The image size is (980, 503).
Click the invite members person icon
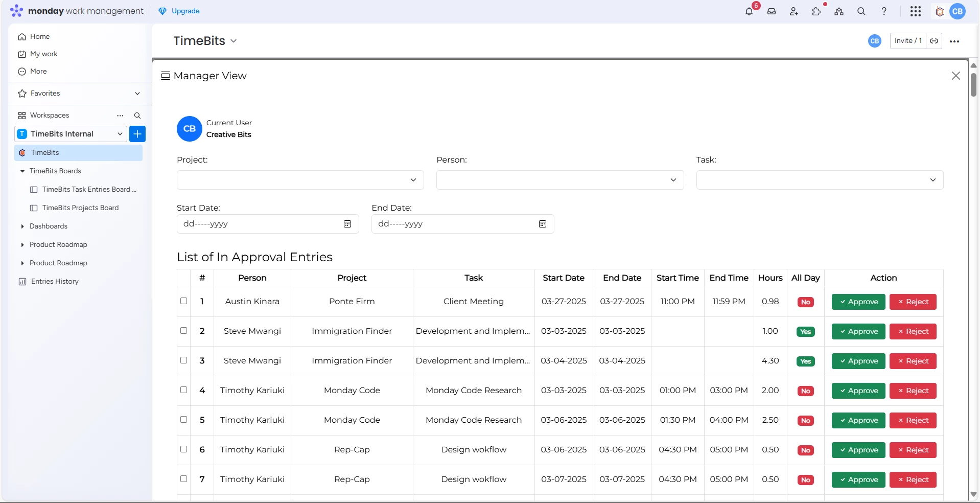pos(794,11)
